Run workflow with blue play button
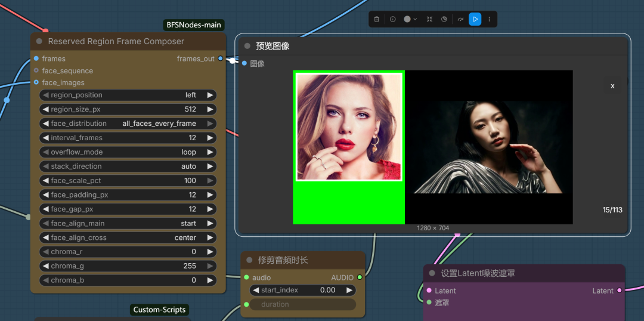This screenshot has width=644, height=321. coord(475,19)
